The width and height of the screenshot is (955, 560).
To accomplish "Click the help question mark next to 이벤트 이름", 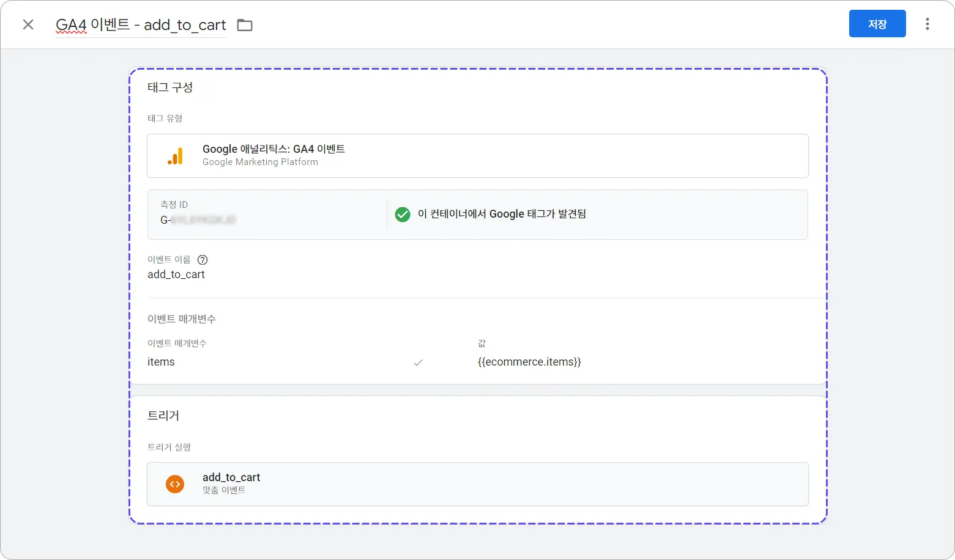I will tap(203, 260).
